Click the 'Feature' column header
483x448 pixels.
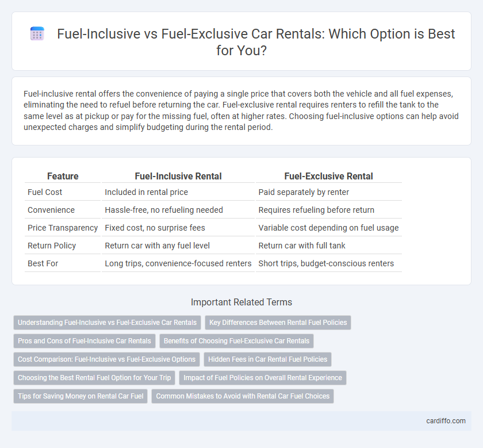point(63,176)
